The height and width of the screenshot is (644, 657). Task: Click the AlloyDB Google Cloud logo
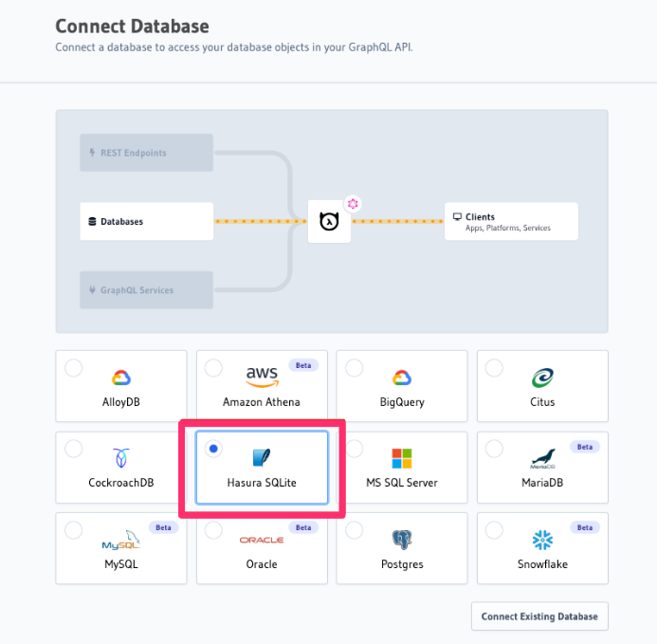[x=121, y=377]
